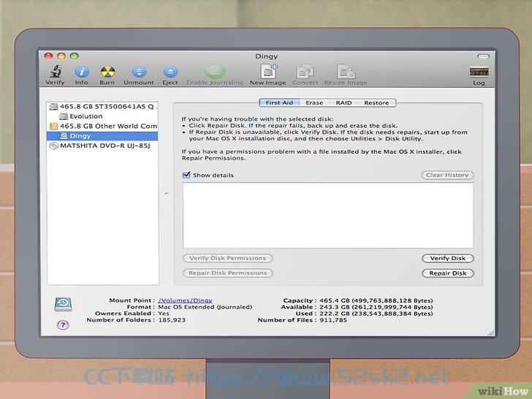Open the Restore tab

376,103
